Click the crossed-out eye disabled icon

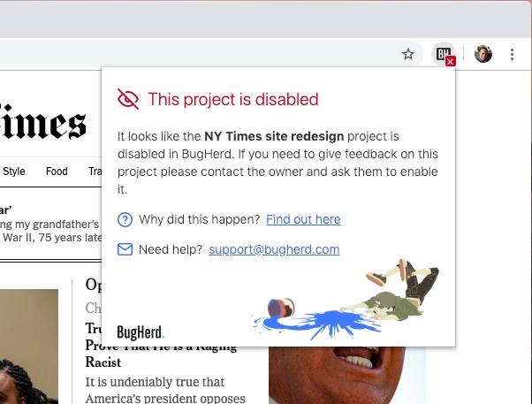tap(128, 99)
